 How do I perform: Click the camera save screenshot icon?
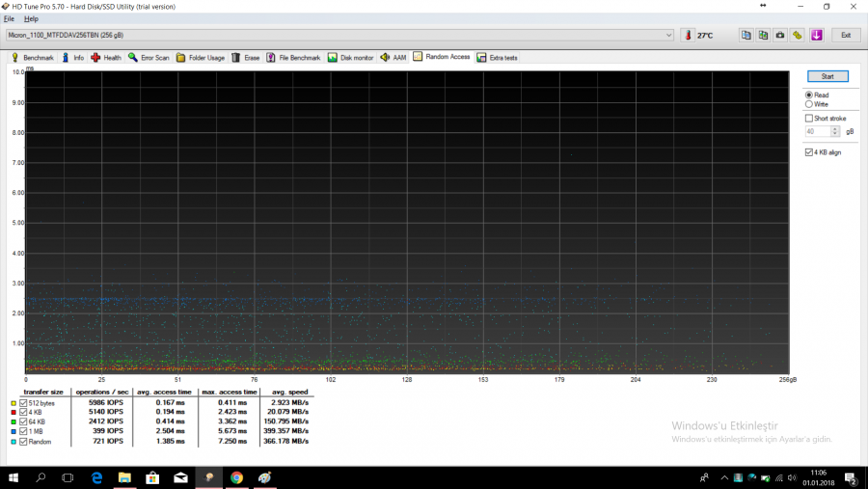pyautogui.click(x=780, y=36)
